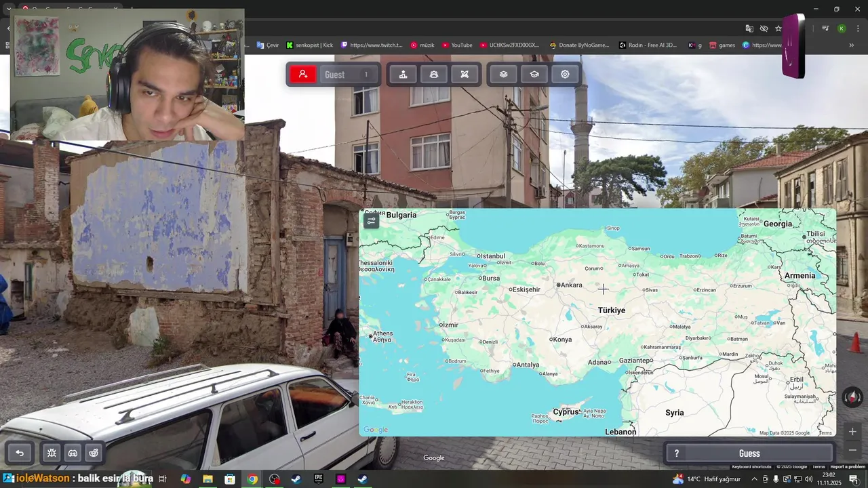Click the map options slider icon
The width and height of the screenshot is (868, 488).
pos(371,220)
